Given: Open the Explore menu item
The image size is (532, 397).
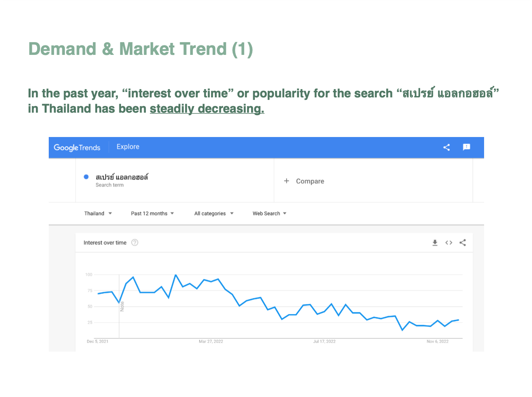Looking at the screenshot, I should pyautogui.click(x=128, y=147).
